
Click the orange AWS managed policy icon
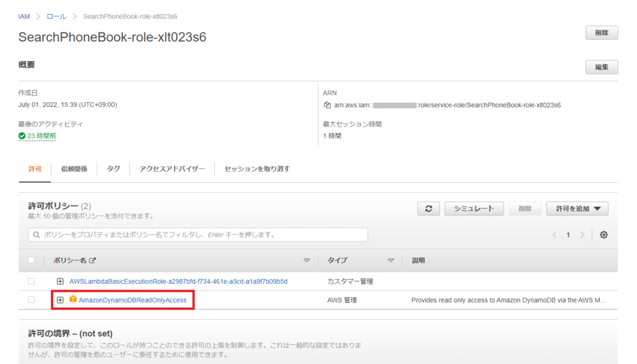point(73,300)
